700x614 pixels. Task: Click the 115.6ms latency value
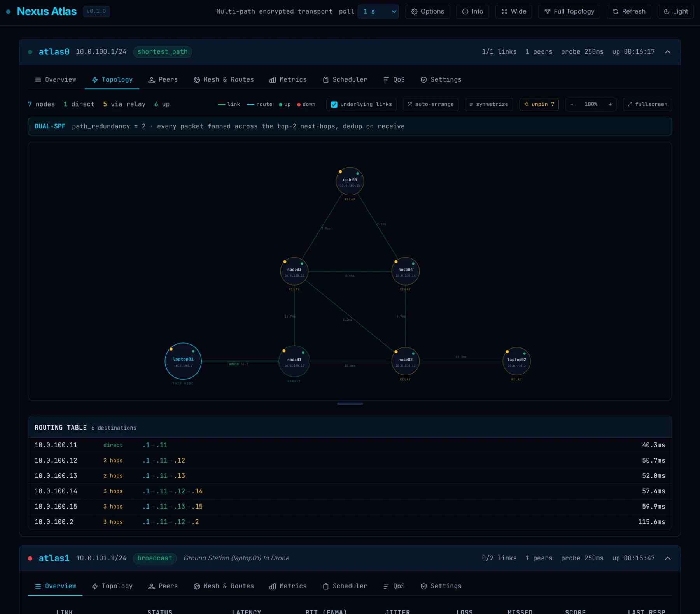tap(652, 522)
